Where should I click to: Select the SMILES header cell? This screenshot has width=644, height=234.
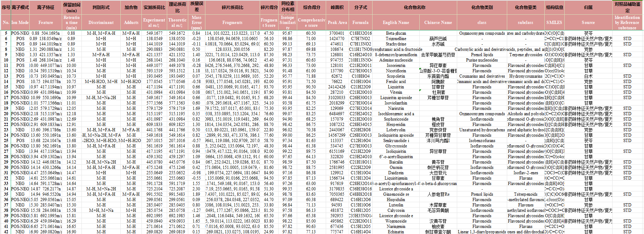click(x=554, y=22)
